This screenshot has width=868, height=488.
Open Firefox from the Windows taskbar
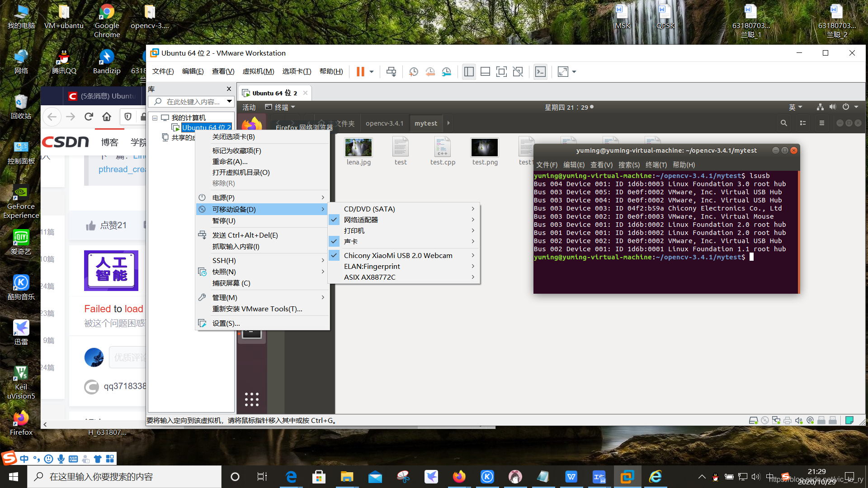[459, 477]
